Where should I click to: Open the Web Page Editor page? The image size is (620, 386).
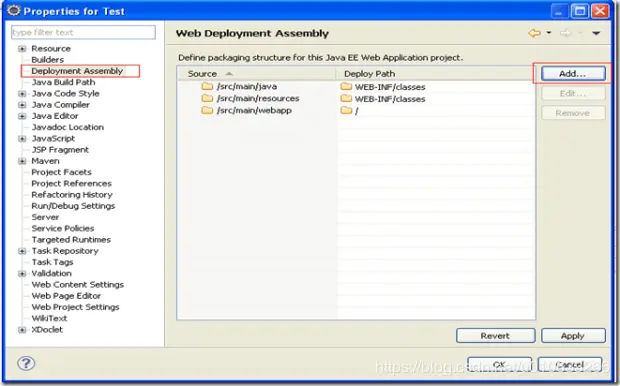tap(66, 296)
